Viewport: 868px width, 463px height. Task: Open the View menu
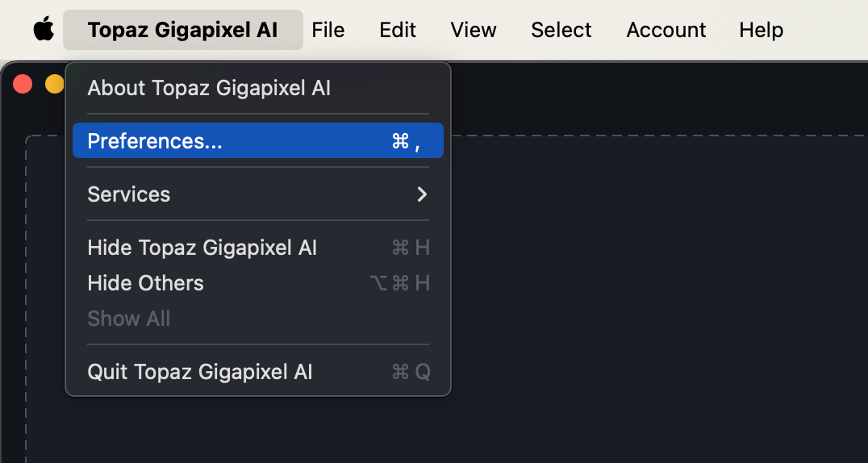(x=474, y=30)
